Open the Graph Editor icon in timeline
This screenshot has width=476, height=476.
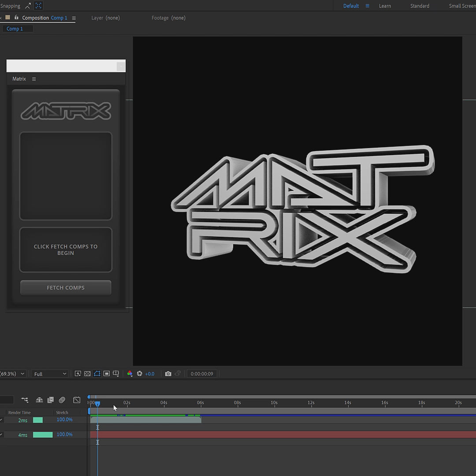77,400
